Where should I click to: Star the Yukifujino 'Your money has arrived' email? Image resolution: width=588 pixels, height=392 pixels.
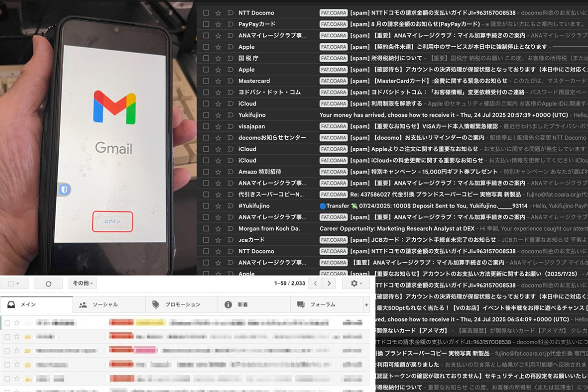pyautogui.click(x=218, y=115)
